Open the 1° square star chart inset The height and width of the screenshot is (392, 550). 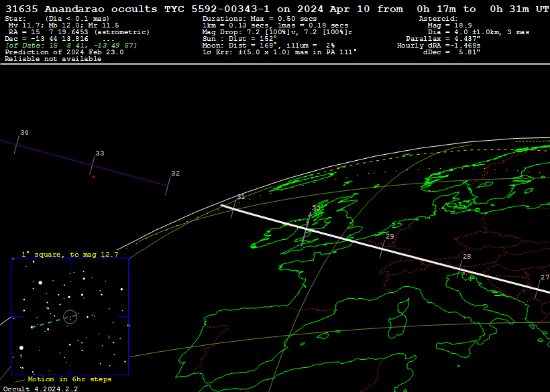pyautogui.click(x=70, y=316)
